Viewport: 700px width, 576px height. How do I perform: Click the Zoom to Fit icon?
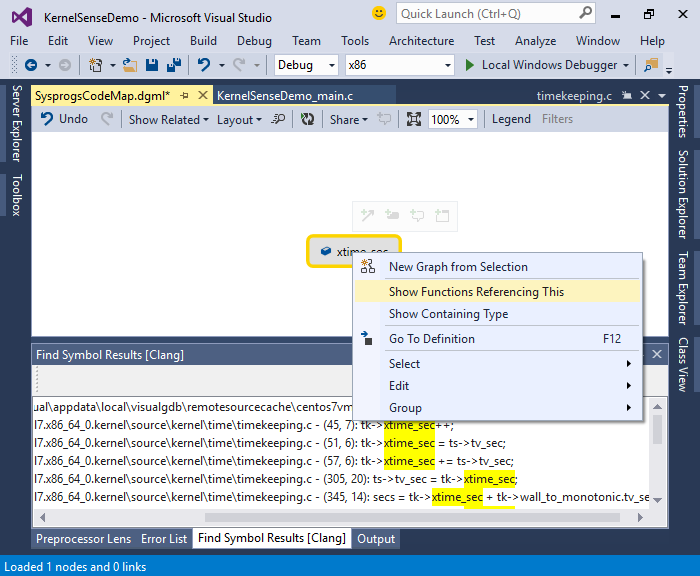[x=413, y=119]
